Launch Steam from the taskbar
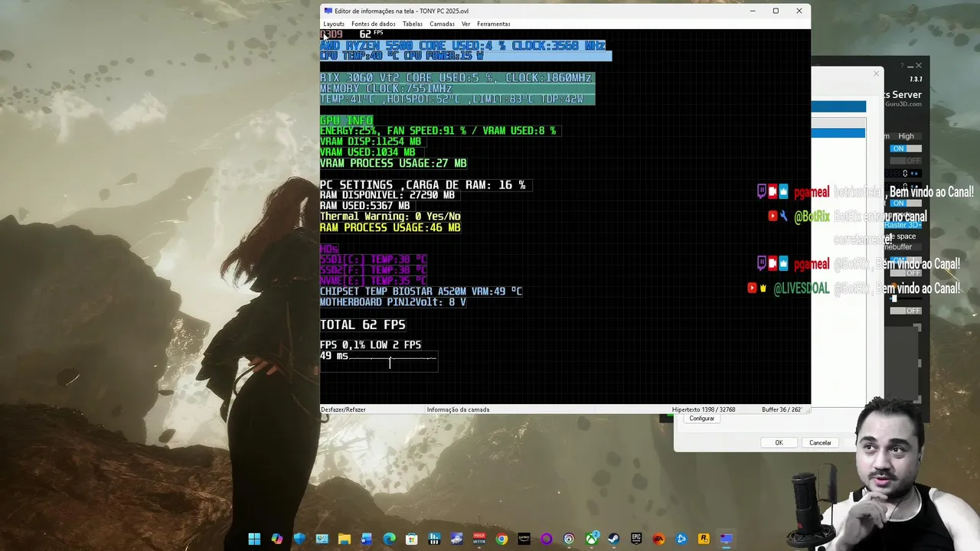 click(x=614, y=539)
